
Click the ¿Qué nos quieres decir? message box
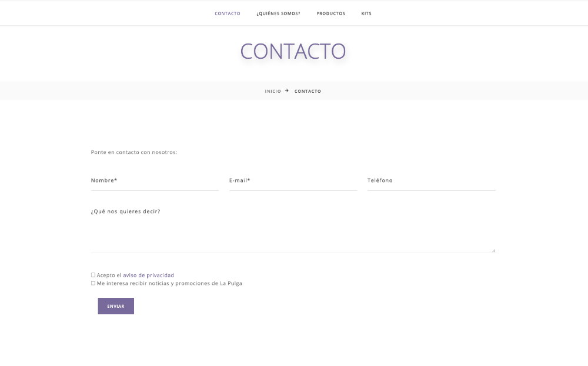pyautogui.click(x=293, y=229)
